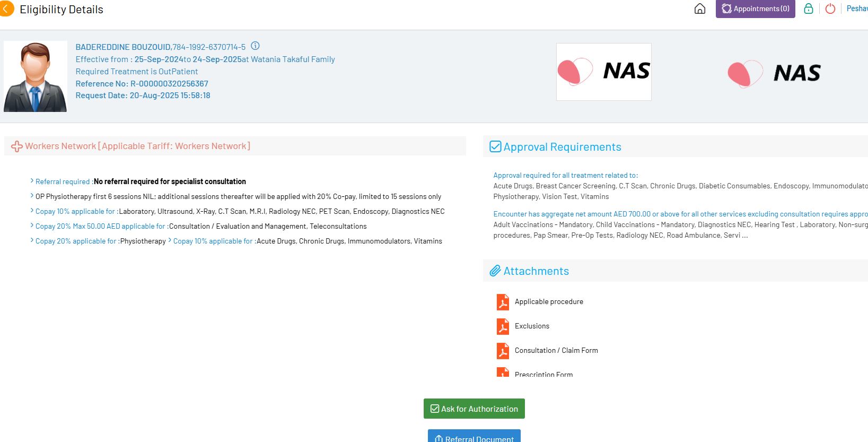Viewport: 868px width, 442px height.
Task: Click the Effective from date line
Action: click(x=205, y=59)
